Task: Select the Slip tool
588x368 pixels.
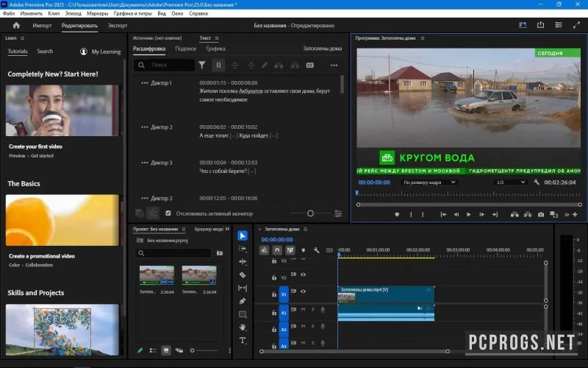Action: pyautogui.click(x=243, y=288)
